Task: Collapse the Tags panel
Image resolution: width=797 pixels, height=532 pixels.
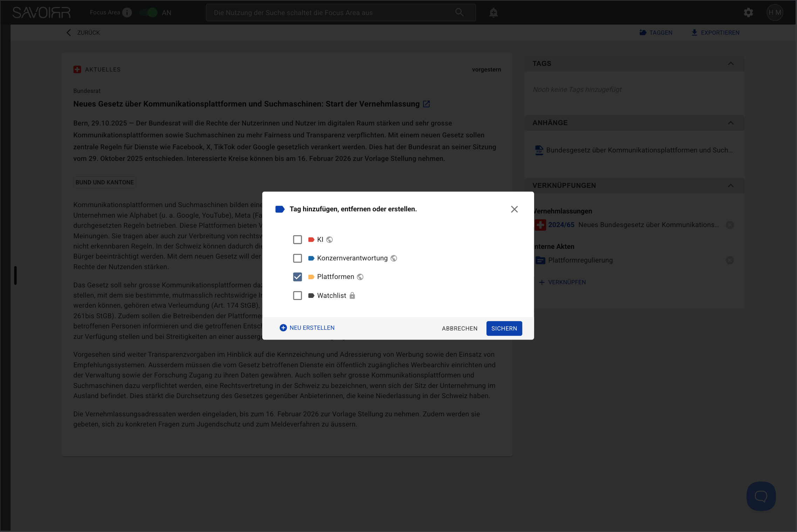Action: [731, 64]
